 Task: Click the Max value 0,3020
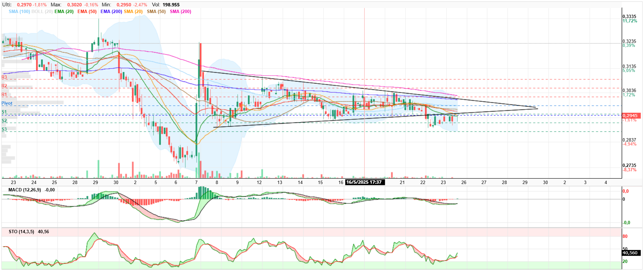[x=74, y=5]
